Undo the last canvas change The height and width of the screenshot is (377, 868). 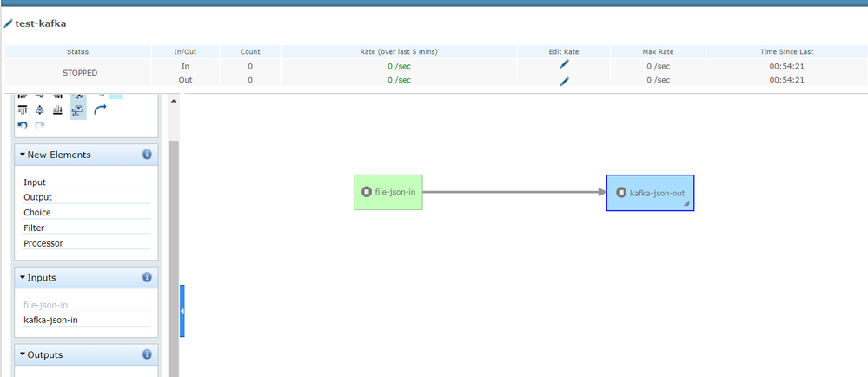click(x=23, y=126)
